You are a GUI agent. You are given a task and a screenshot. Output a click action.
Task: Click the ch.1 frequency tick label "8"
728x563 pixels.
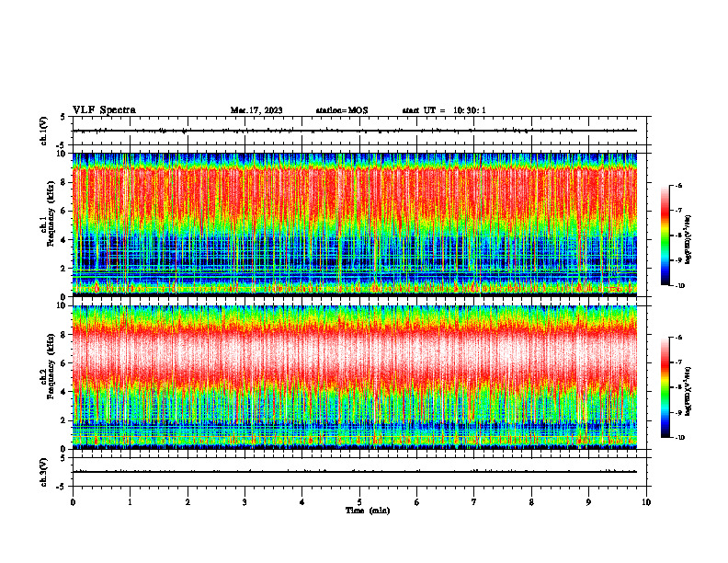pyautogui.click(x=64, y=182)
